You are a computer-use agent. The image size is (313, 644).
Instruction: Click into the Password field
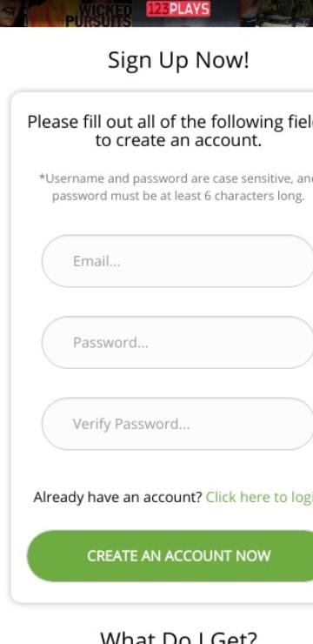coord(177,343)
